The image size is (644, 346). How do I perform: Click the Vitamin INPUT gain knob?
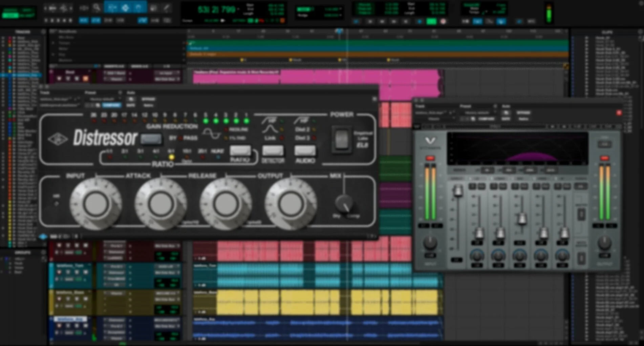430,243
